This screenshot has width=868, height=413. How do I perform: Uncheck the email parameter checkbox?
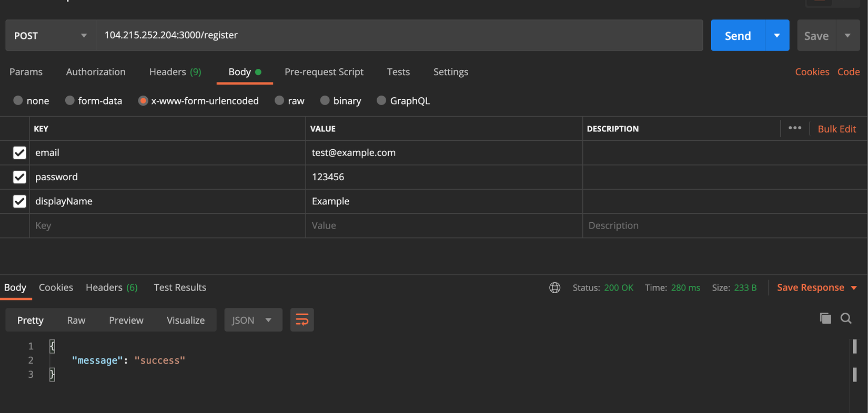click(x=19, y=152)
